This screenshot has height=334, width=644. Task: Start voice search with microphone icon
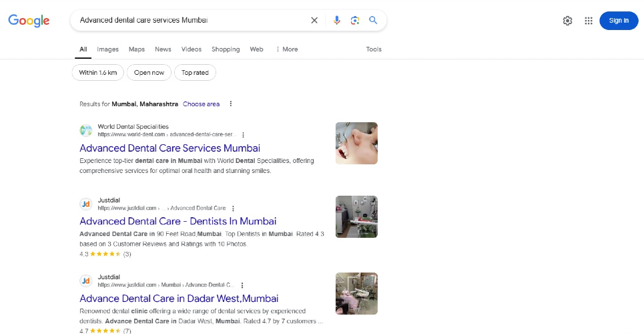pyautogui.click(x=337, y=20)
